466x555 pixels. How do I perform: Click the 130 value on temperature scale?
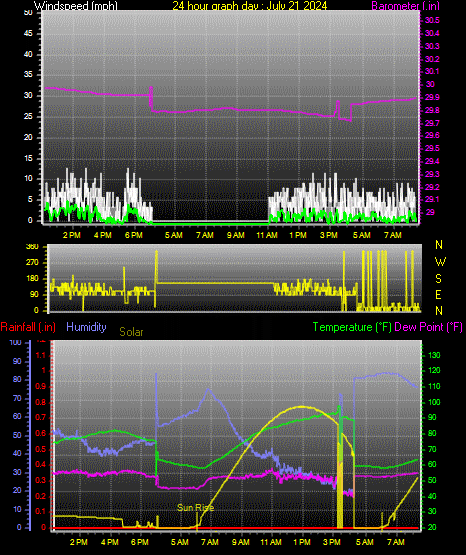pyautogui.click(x=434, y=355)
